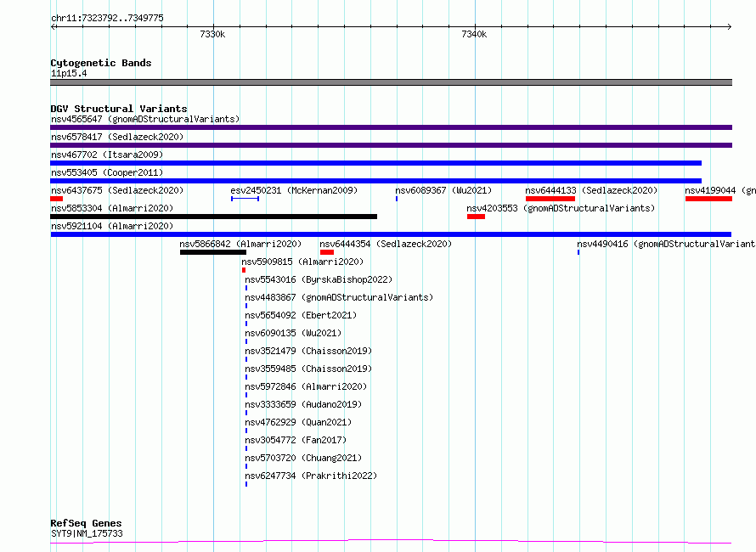Click the nsv4199044 variant label

point(720,190)
